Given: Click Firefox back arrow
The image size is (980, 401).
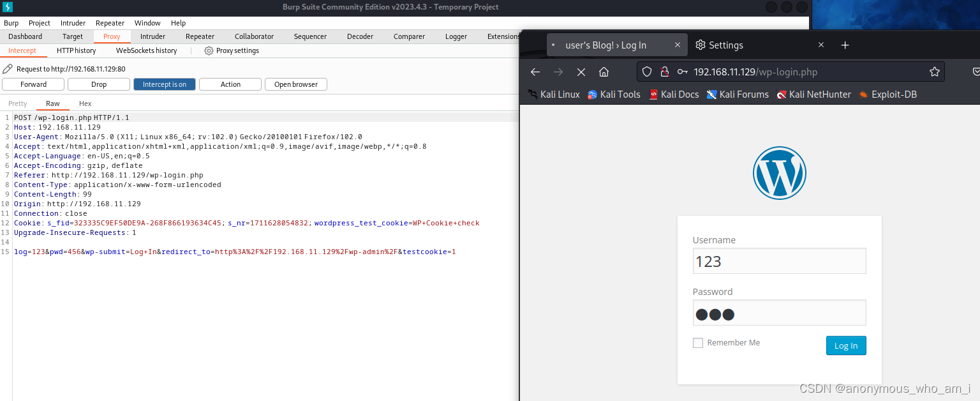Looking at the screenshot, I should 535,72.
